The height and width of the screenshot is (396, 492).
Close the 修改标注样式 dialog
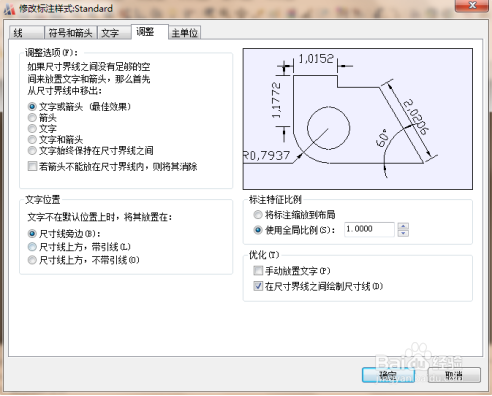pyautogui.click(x=472, y=6)
